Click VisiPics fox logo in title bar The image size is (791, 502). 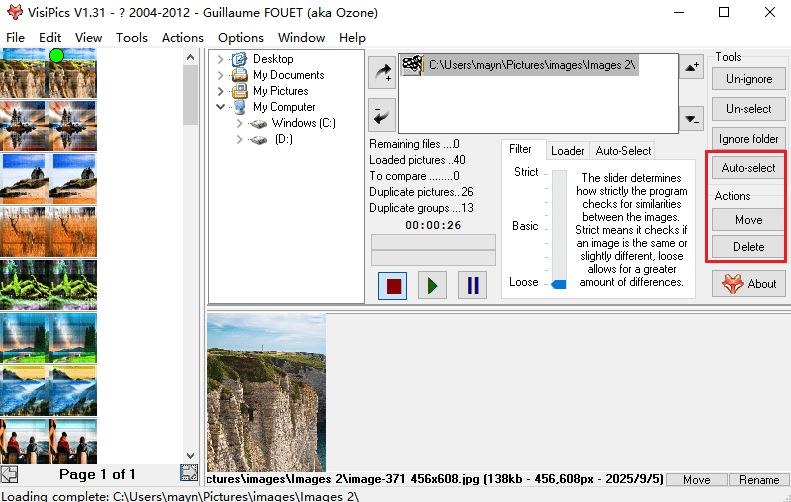[15, 12]
